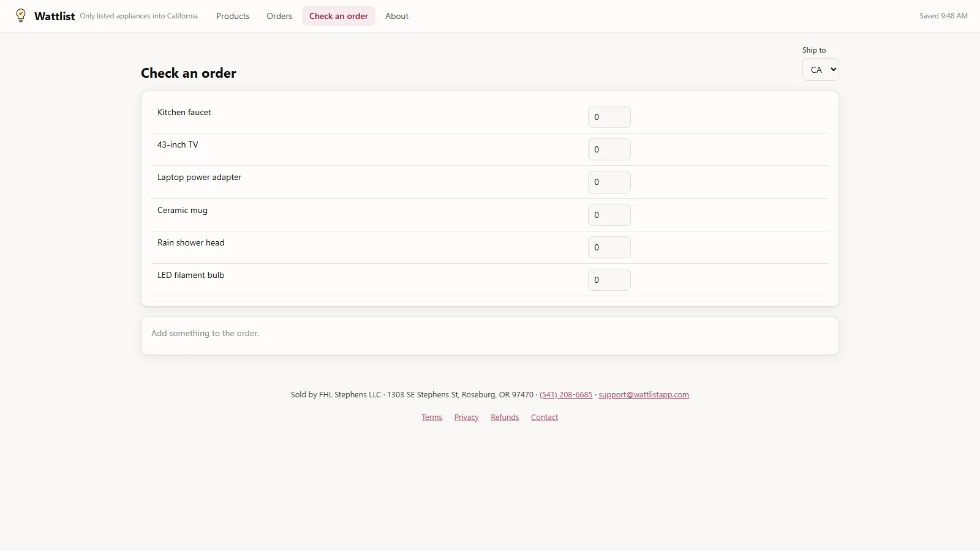Select the Check an order tab
This screenshot has width=980, height=551.
(339, 16)
